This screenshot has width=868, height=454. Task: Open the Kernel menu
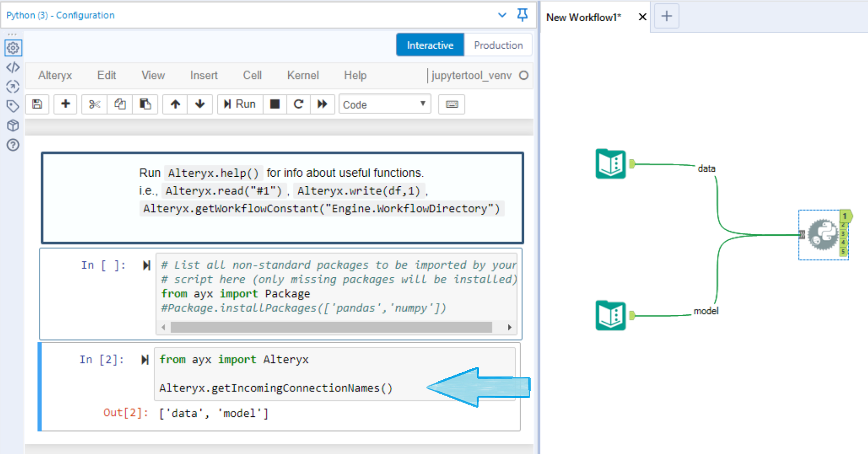tap(303, 76)
